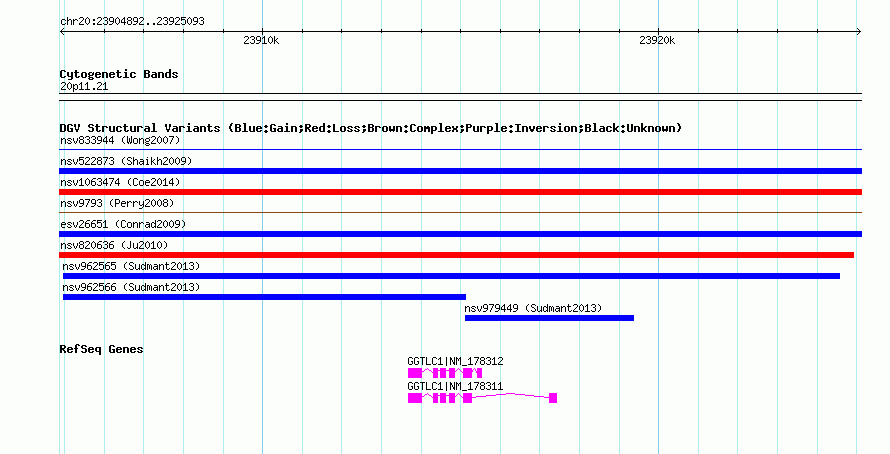Open nsv9793 (Perry2008) variant label
Image resolution: width=890 pixels, height=454 pixels.
tap(117, 203)
